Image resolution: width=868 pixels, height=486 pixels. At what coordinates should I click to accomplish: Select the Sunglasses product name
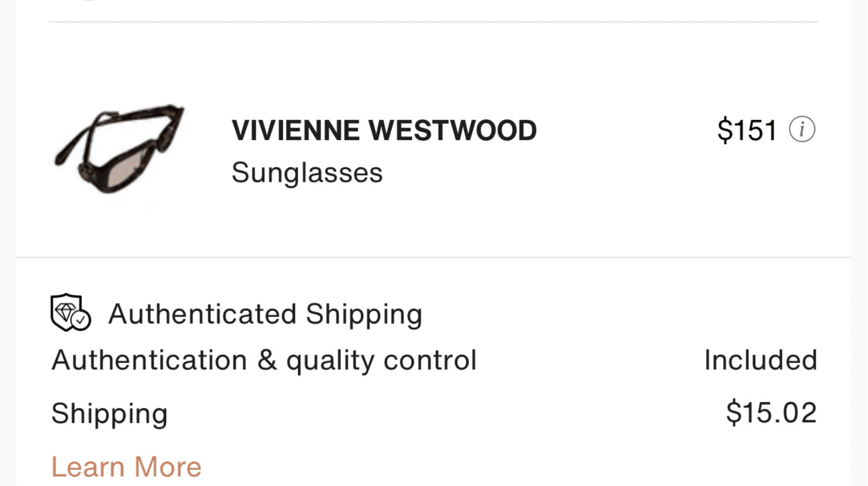click(307, 172)
